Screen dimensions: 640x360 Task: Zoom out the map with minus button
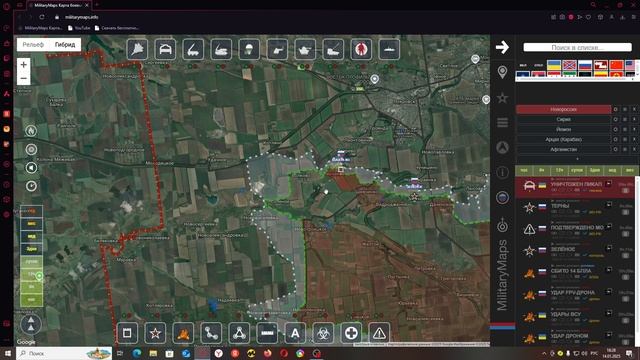pyautogui.click(x=24, y=78)
